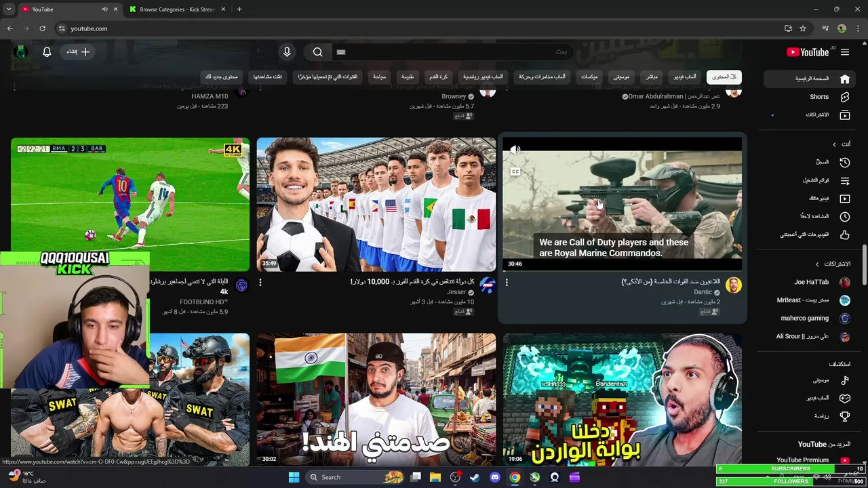Viewport: 868px width, 488px height.
Task: Select the Tourism (سياحة) filter chip
Action: coord(379,77)
